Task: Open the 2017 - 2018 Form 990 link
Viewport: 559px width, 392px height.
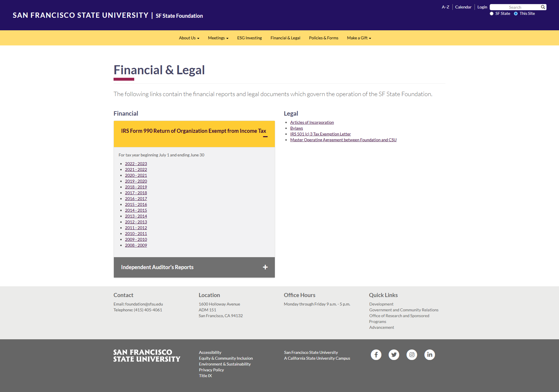Action: 136,193
